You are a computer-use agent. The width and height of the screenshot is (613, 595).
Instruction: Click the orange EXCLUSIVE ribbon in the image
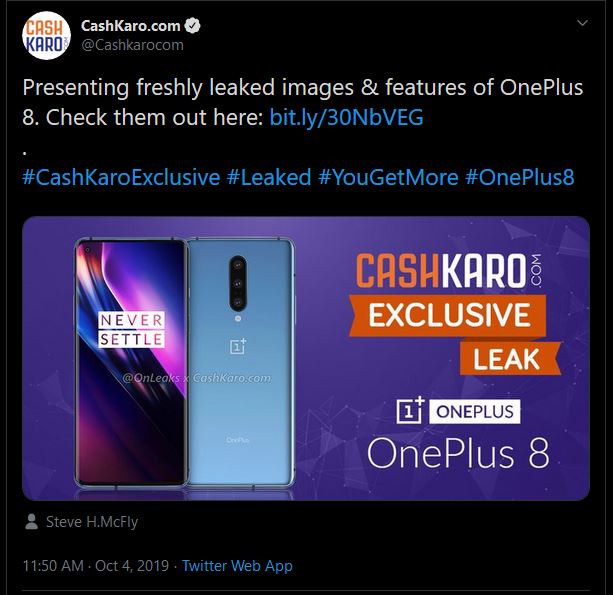point(448,316)
